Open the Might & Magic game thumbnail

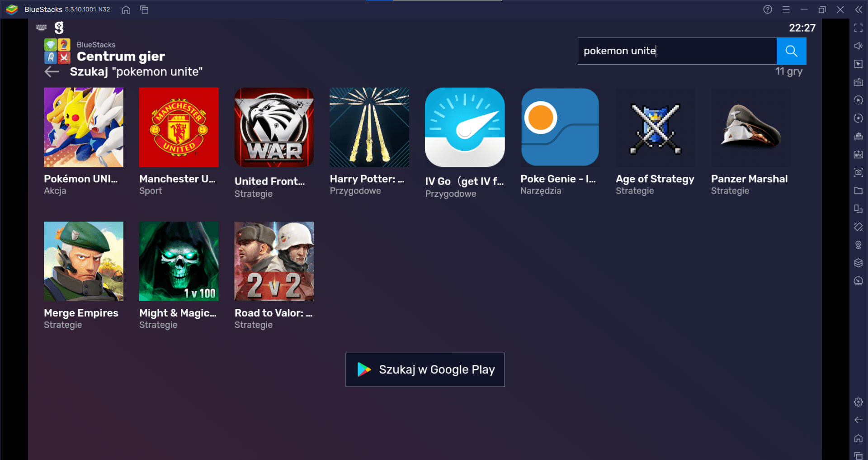coord(179,261)
